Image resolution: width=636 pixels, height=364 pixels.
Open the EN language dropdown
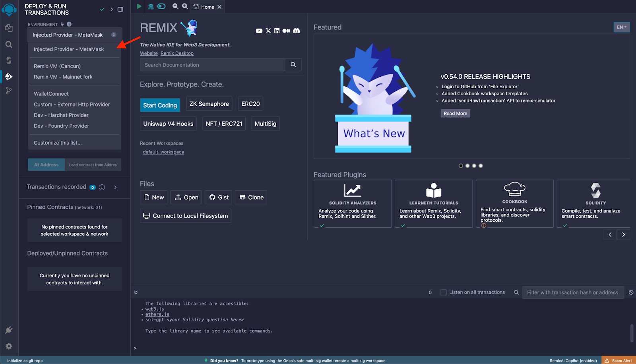coord(621,27)
